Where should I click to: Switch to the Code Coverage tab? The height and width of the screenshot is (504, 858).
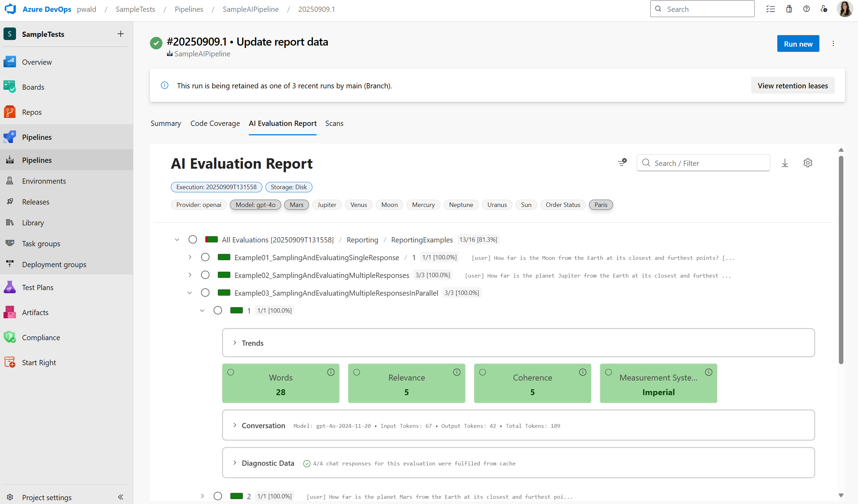coord(215,123)
